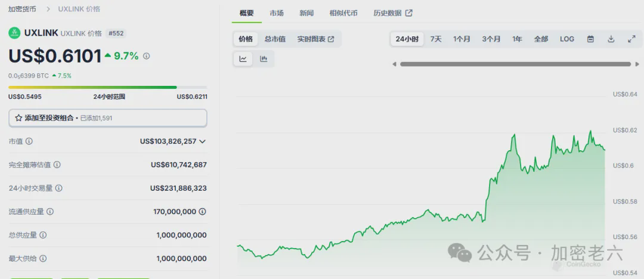The image size is (644, 279).
Task: Click US$0.64 axis label
Action: click(625, 94)
